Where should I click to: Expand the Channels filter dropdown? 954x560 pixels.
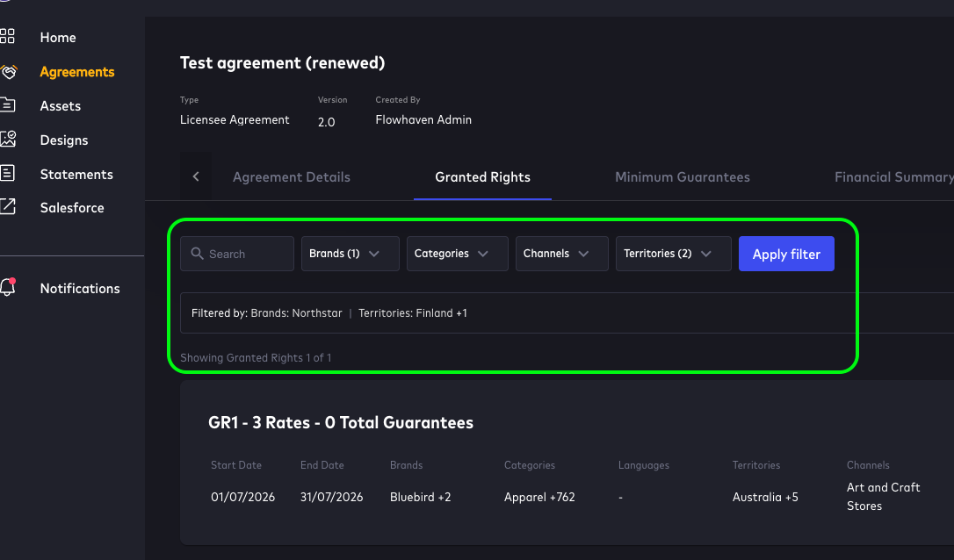point(562,254)
